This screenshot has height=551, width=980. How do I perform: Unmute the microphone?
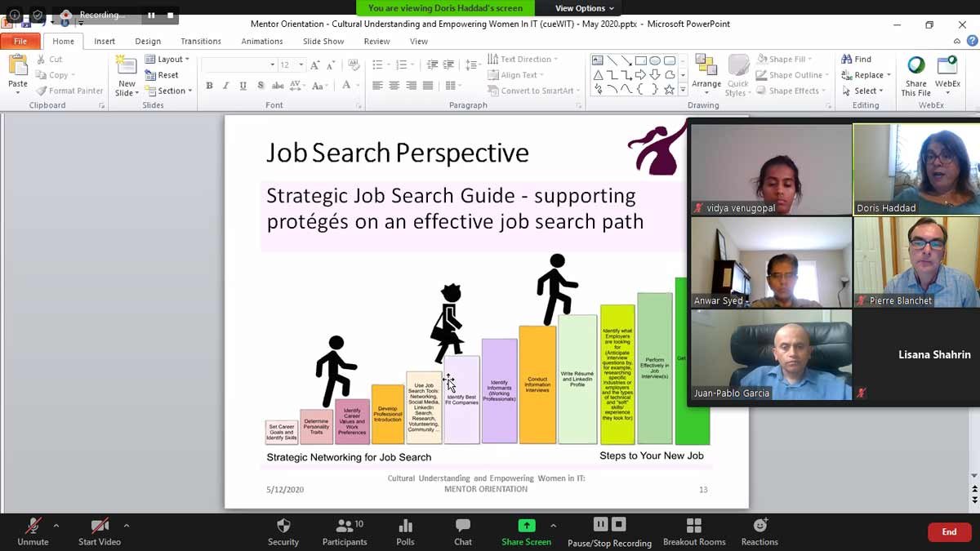pyautogui.click(x=33, y=527)
